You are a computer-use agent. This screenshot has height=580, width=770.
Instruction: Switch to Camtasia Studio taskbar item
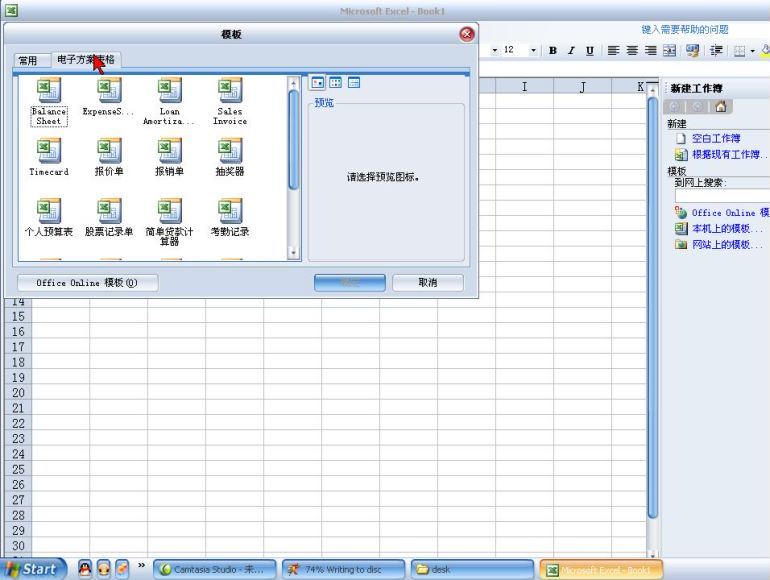click(215, 570)
